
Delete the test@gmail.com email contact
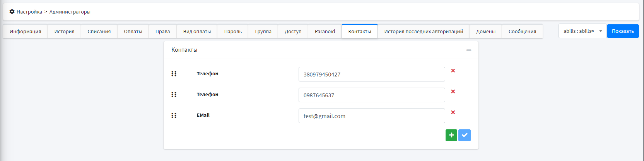coord(453,112)
